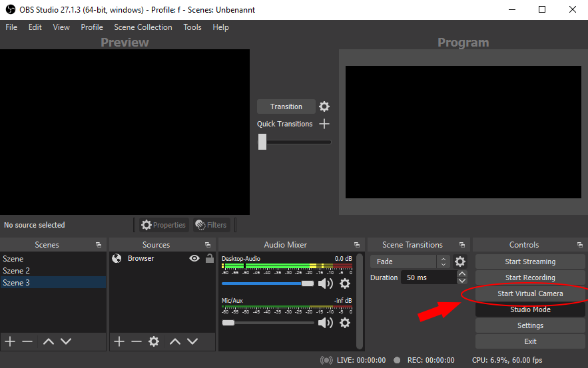Toggle lock on Browser source
The width and height of the screenshot is (588, 368).
(x=210, y=258)
